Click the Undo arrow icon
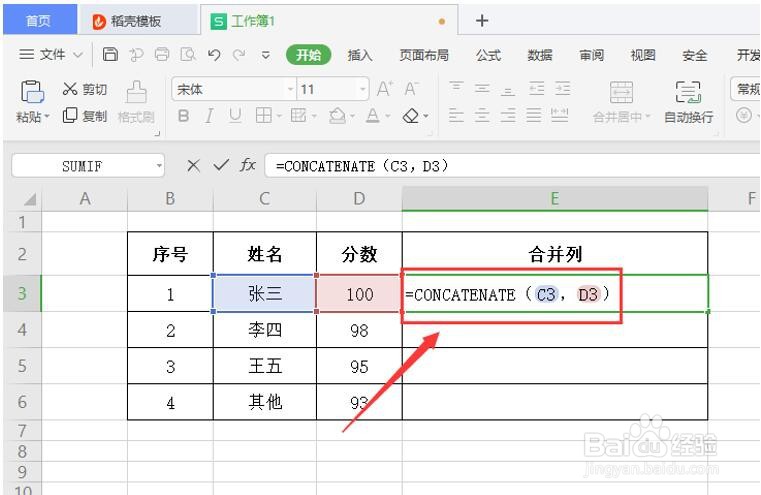761x495 pixels. tap(214, 55)
